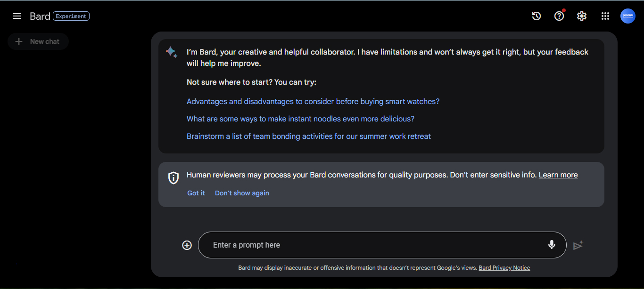Try the instant noodles prompt suggestion

click(300, 119)
